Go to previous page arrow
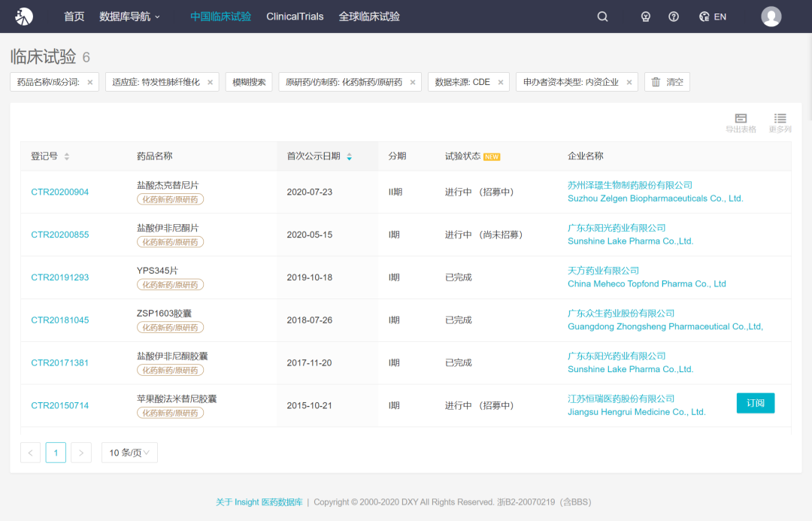This screenshot has width=812, height=521. pyautogui.click(x=31, y=453)
